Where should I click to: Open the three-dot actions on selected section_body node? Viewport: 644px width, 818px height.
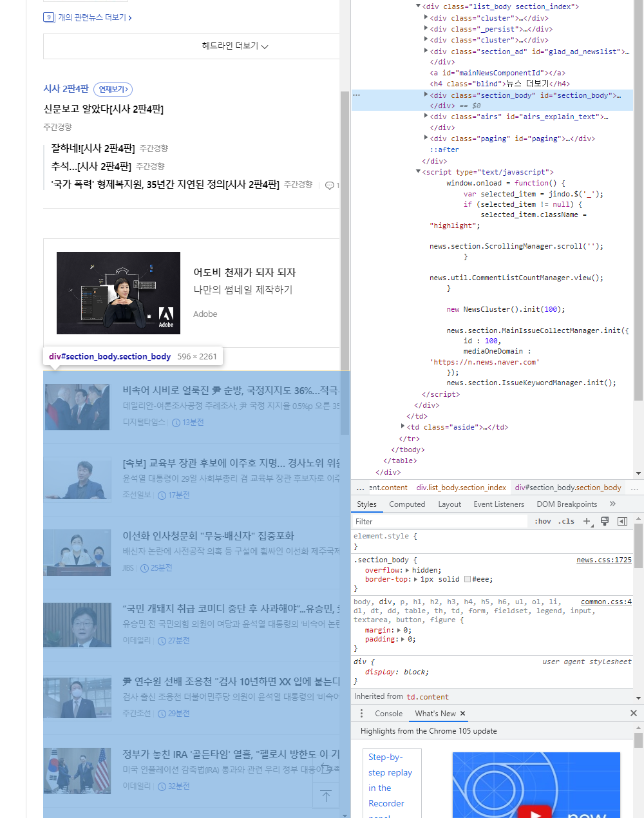click(357, 95)
